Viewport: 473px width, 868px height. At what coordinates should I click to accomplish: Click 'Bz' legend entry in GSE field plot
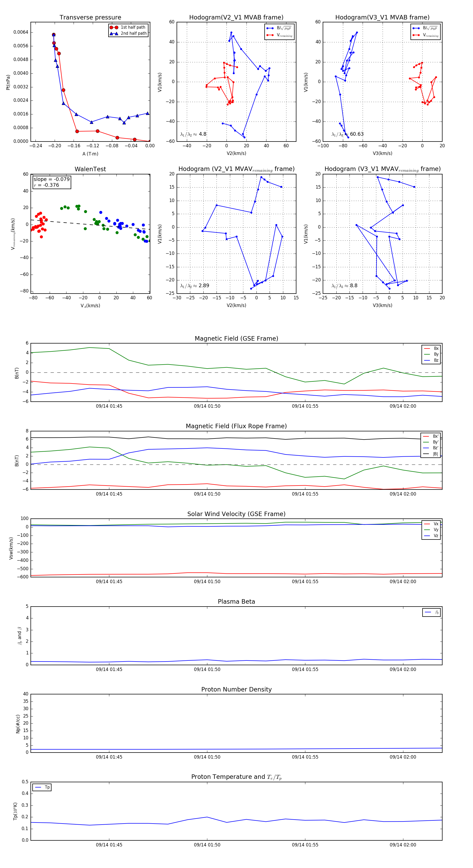[431, 360]
